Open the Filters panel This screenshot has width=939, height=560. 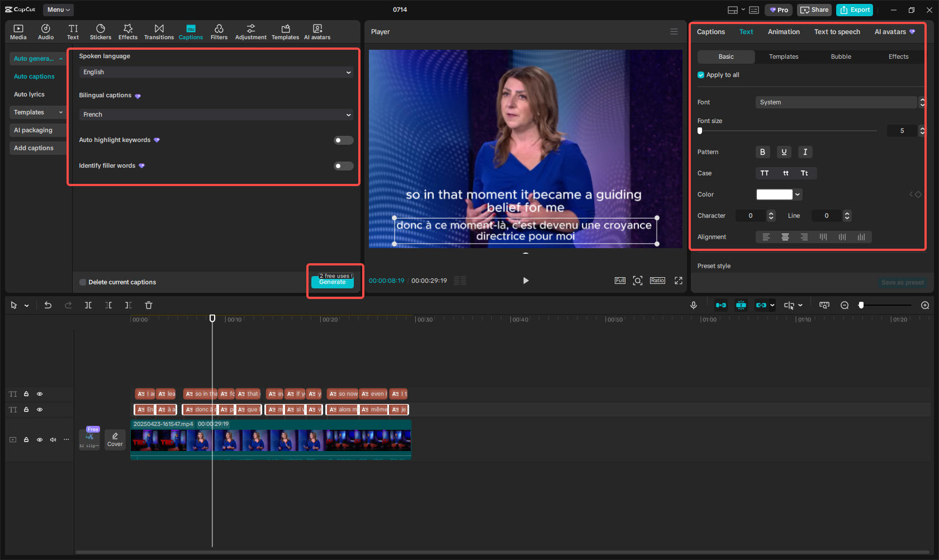(x=219, y=32)
